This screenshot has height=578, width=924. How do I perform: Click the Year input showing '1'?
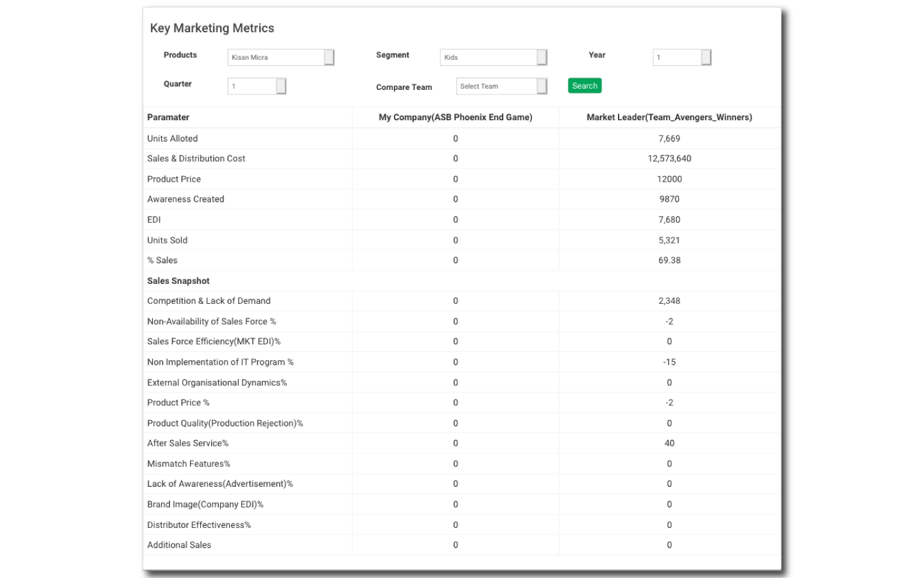677,57
